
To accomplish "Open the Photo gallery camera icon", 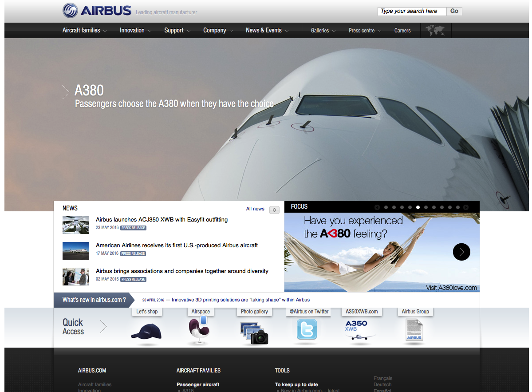I will (x=254, y=333).
